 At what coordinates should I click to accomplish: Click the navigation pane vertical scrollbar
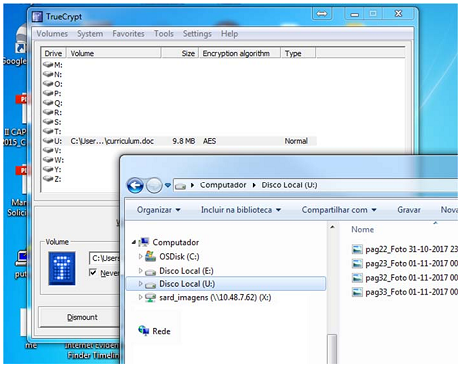point(332,293)
